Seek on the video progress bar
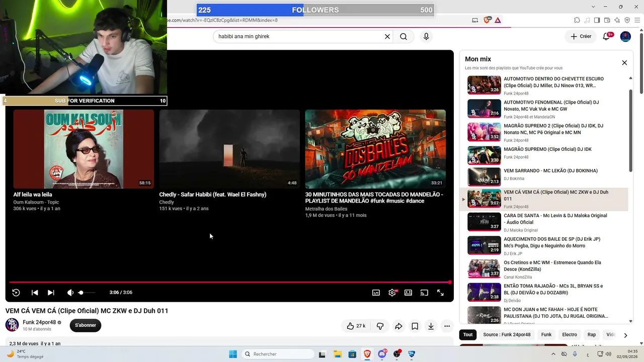Viewport: 644px width, 362px height. [229, 282]
